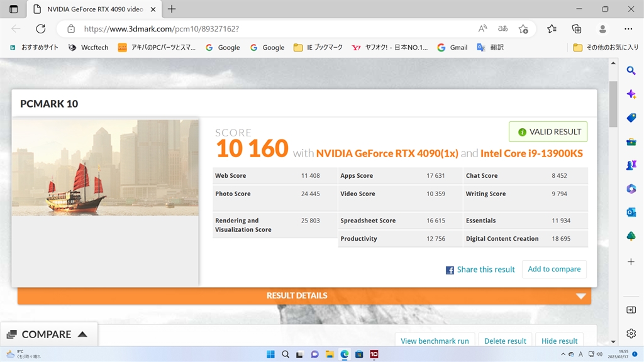Open the その他のお気に入り folder

click(606, 48)
